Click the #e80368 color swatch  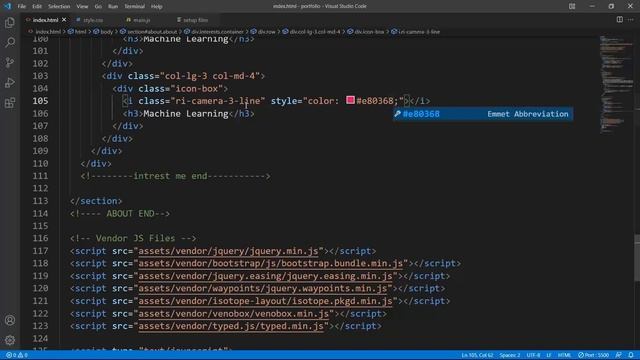coord(350,100)
